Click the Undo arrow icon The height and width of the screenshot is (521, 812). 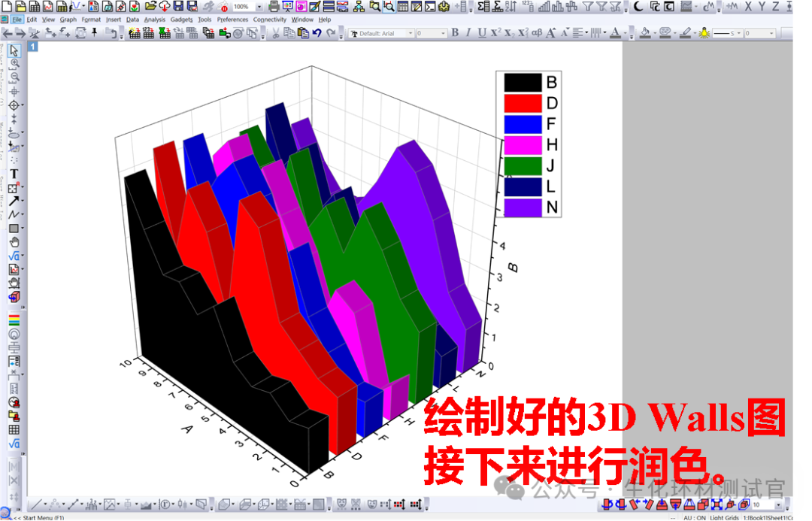pyautogui.click(x=317, y=33)
